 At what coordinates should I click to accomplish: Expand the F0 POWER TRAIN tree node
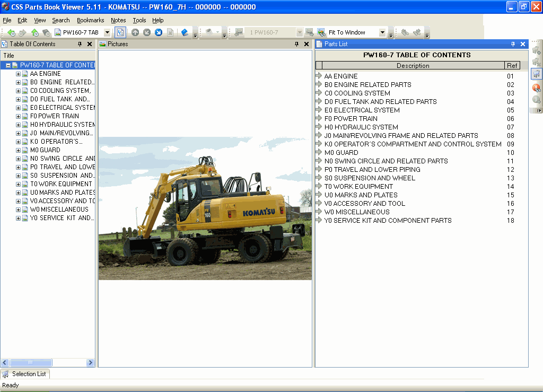18,116
